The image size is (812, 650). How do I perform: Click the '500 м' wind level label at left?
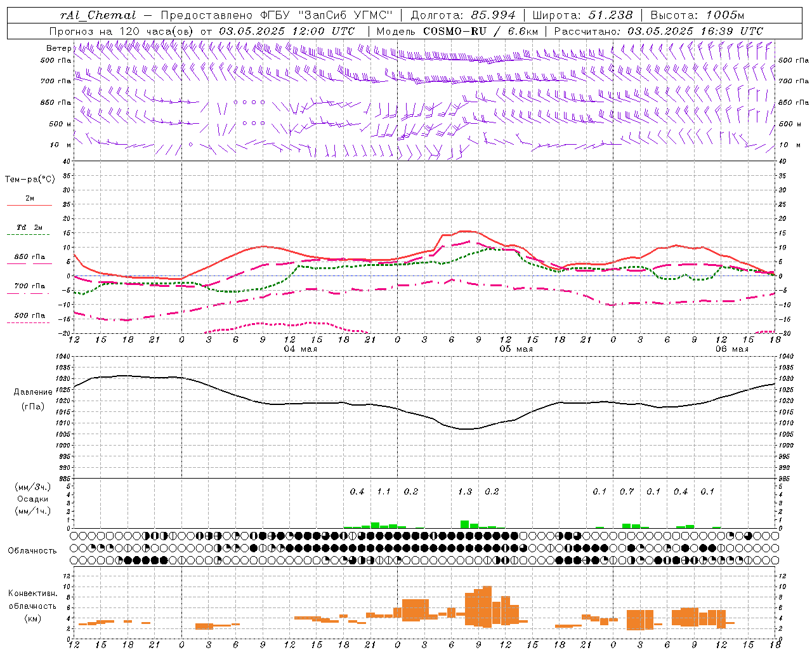(60, 124)
